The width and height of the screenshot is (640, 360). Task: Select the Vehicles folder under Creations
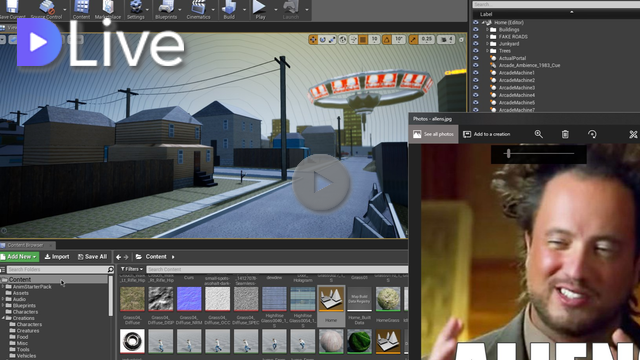pyautogui.click(x=26, y=356)
